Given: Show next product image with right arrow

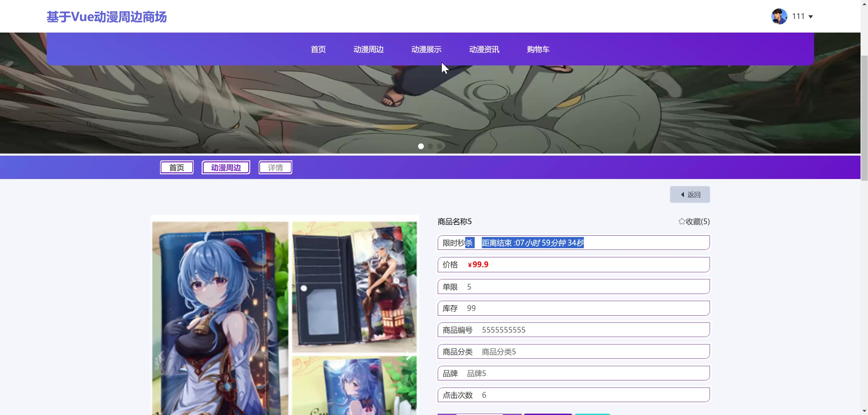Looking at the screenshot, I should (x=409, y=356).
